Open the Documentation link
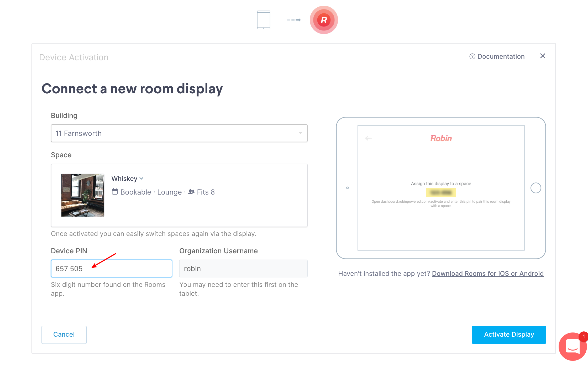The width and height of the screenshot is (588, 365). [501, 56]
